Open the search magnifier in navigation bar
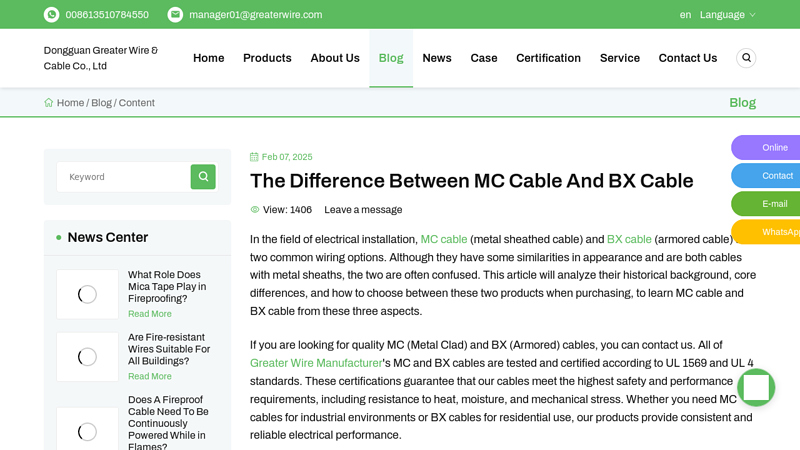This screenshot has width=800, height=450. [x=746, y=58]
